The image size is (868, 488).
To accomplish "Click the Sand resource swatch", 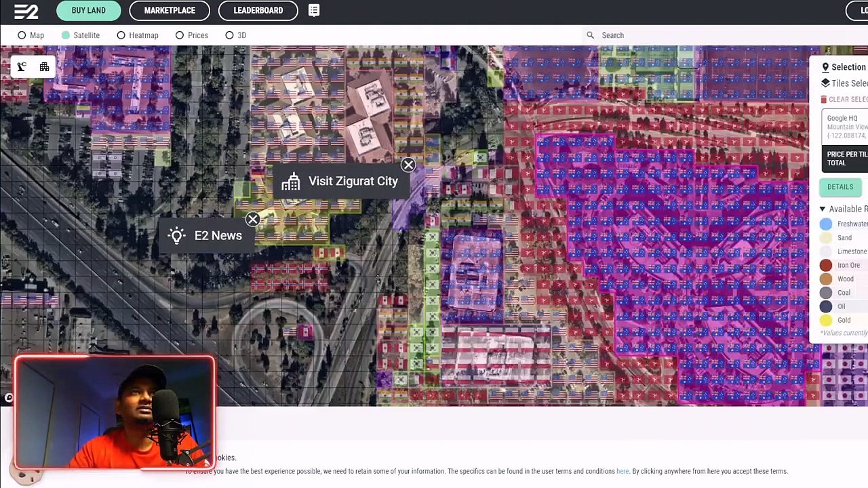I will [825, 238].
